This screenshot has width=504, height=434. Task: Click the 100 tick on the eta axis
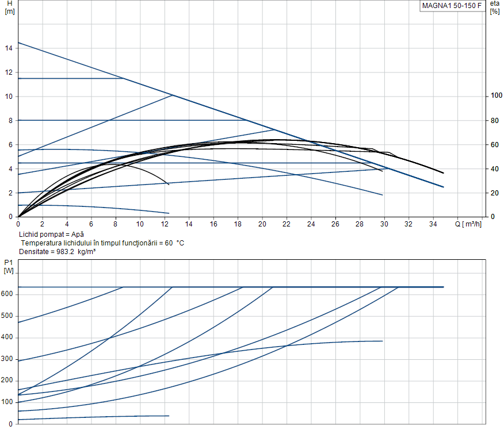[496, 96]
